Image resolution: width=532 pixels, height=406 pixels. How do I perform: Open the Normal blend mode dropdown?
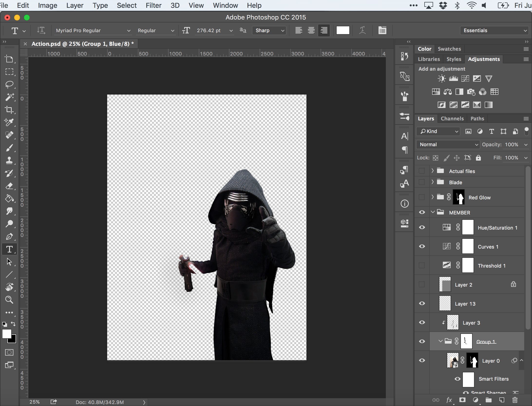tap(448, 145)
